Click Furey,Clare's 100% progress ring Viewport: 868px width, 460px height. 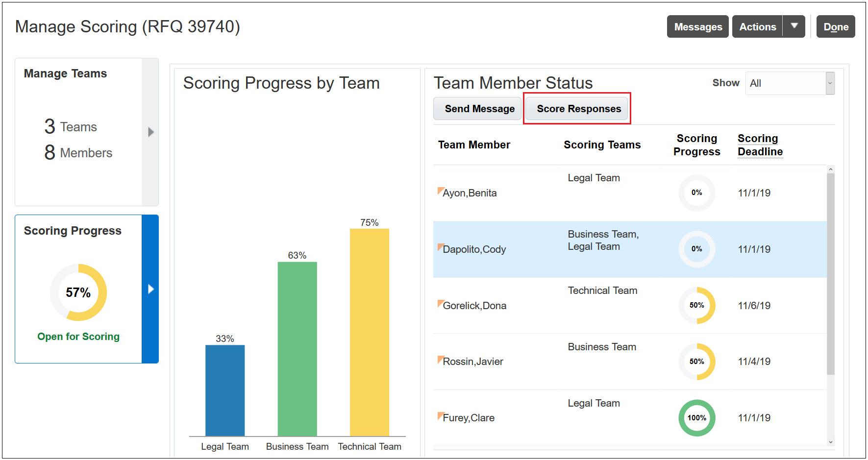tap(696, 418)
